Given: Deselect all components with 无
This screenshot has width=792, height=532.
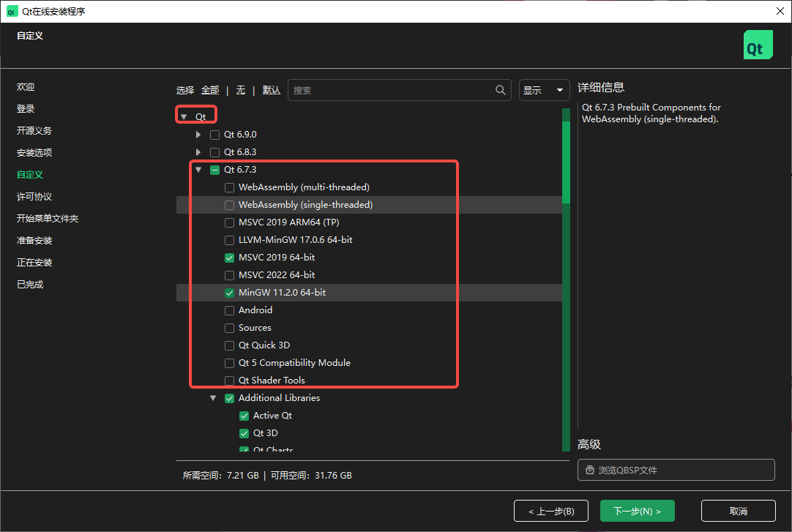Looking at the screenshot, I should pos(240,90).
